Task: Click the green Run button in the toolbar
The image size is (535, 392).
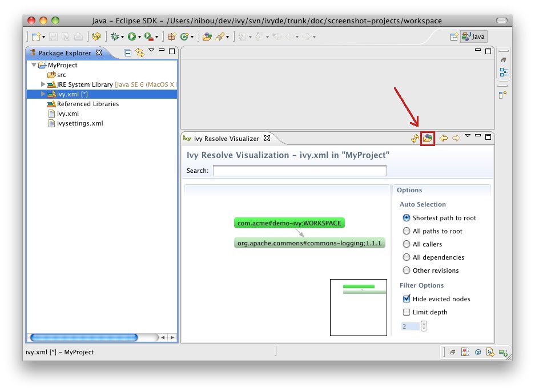Action: point(132,37)
